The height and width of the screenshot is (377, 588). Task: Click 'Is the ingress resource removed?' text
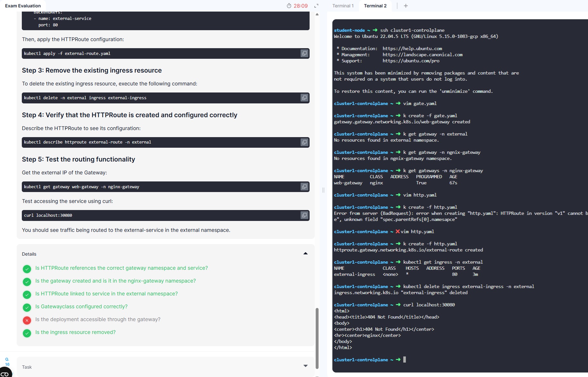click(x=75, y=332)
